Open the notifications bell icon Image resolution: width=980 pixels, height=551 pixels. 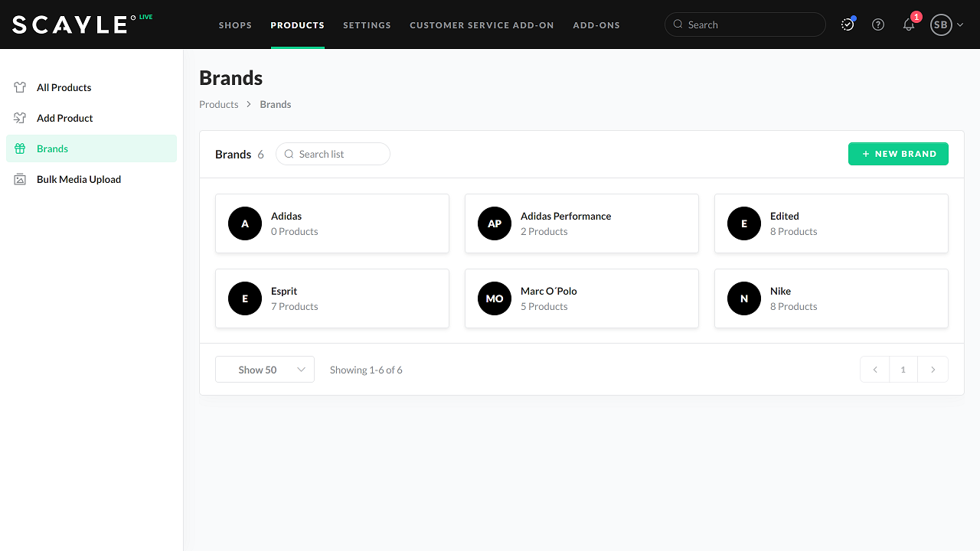(909, 24)
